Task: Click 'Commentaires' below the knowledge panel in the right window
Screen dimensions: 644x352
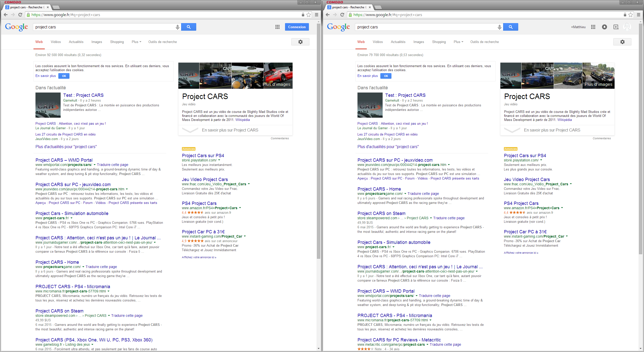Action: (601, 138)
